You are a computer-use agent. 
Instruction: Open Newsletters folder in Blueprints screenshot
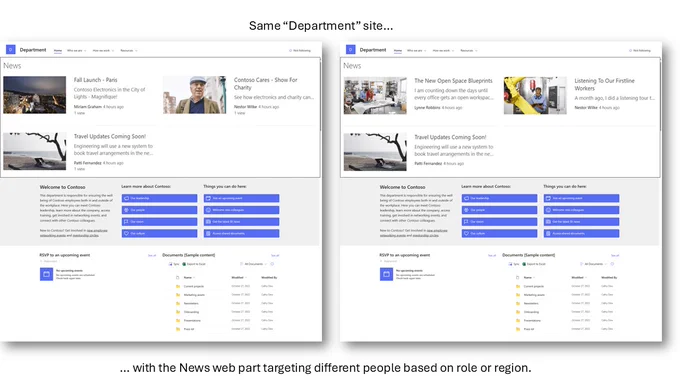(531, 304)
